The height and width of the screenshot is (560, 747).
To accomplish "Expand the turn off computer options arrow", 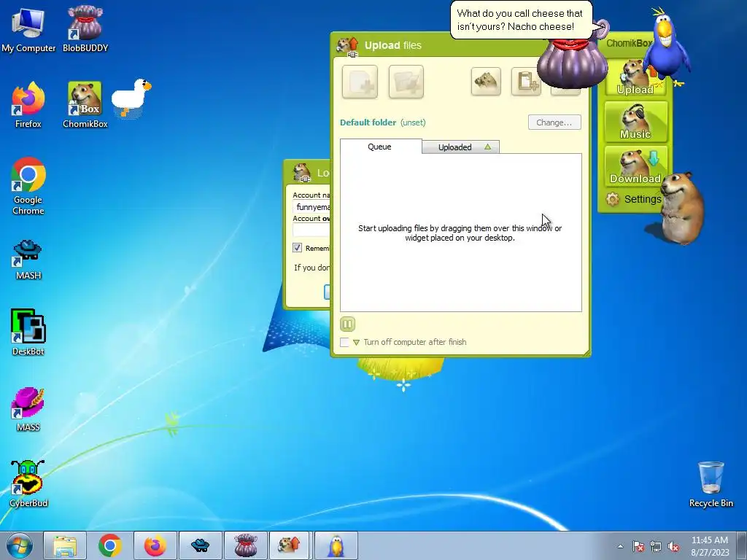I will click(x=356, y=343).
